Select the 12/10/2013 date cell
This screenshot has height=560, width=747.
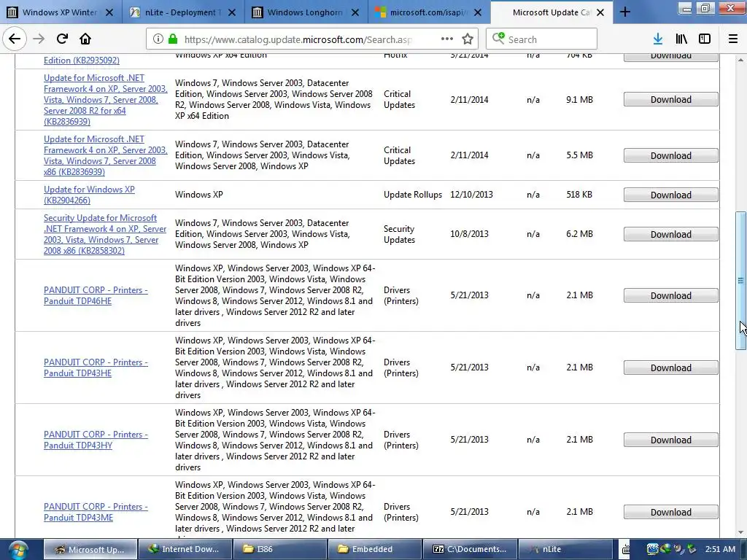pos(472,195)
